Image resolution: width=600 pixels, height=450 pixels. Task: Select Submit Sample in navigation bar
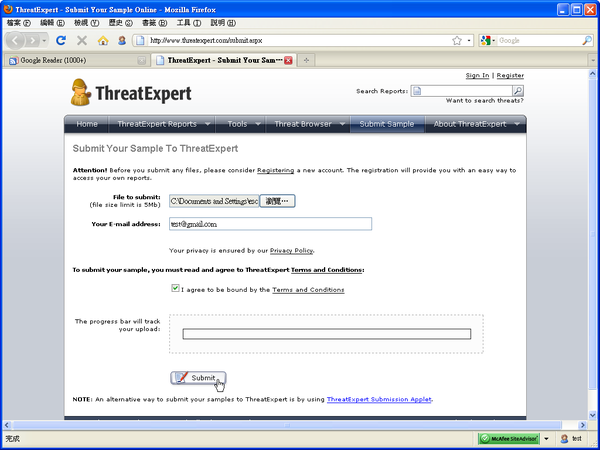387,124
